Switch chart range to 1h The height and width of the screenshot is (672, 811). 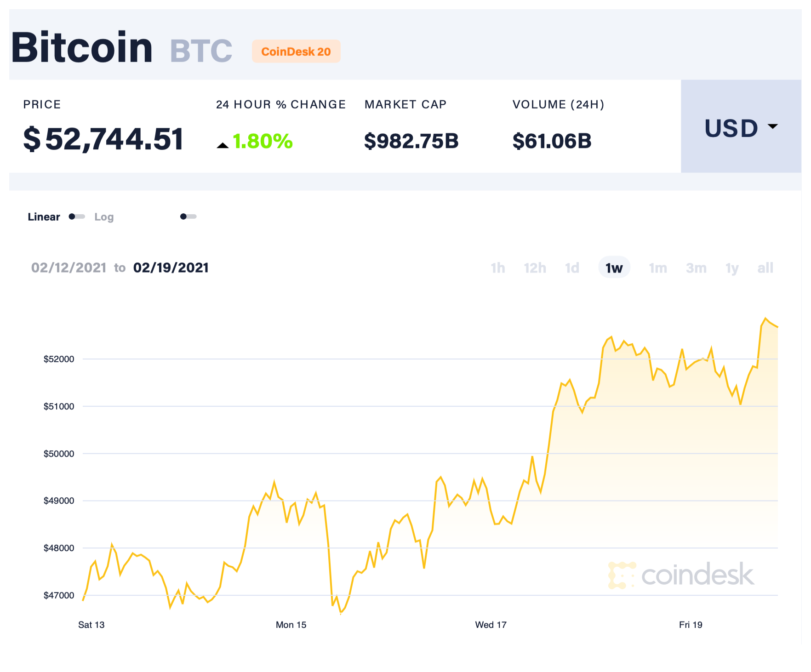(497, 268)
